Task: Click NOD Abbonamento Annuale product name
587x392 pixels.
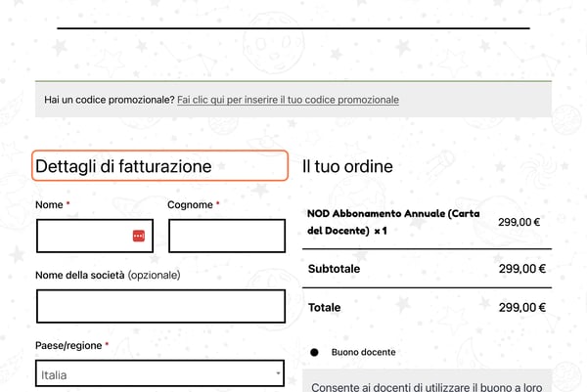Action: [x=393, y=222]
